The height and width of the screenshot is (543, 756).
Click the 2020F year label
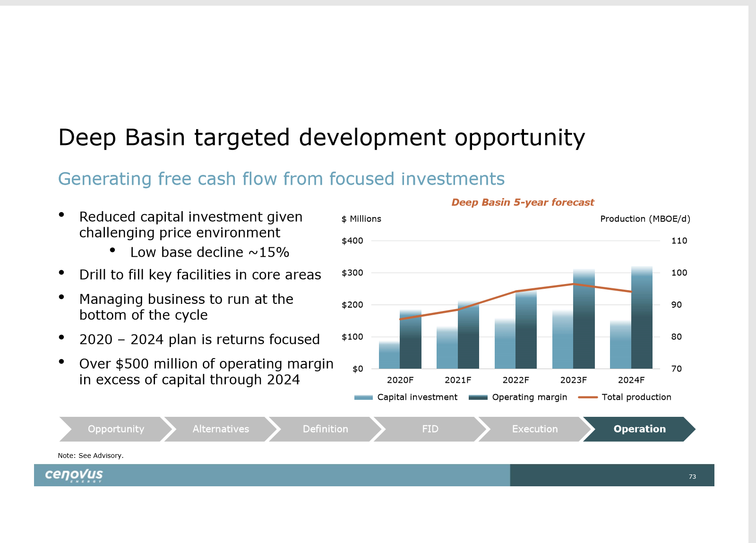coord(400,380)
